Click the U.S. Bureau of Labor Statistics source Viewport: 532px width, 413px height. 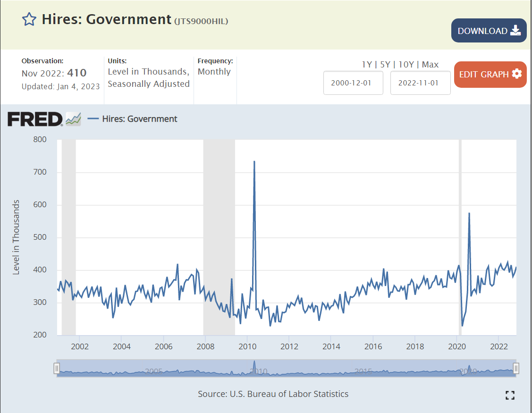[289, 394]
